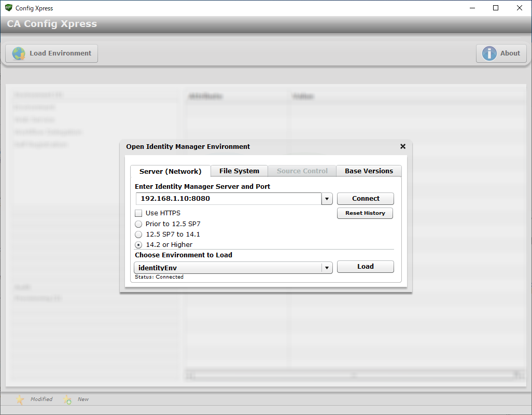Click the Load button
532x415 pixels.
(x=366, y=266)
